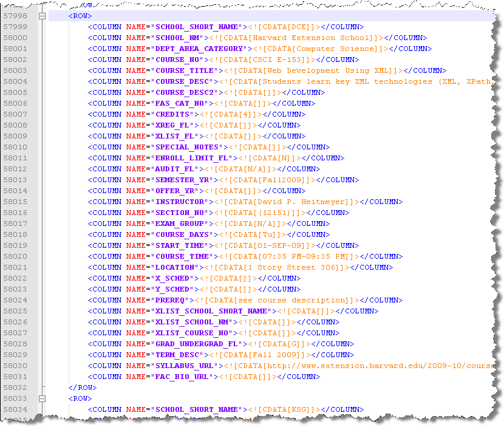Collapse the ROW fold marker at line 57998
Image resolution: width=504 pixels, height=427 pixels.
click(x=42, y=16)
